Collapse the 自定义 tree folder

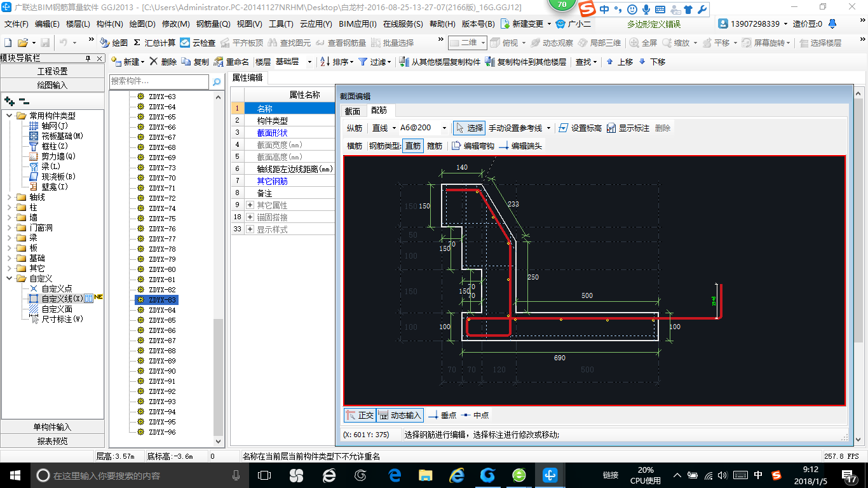10,278
